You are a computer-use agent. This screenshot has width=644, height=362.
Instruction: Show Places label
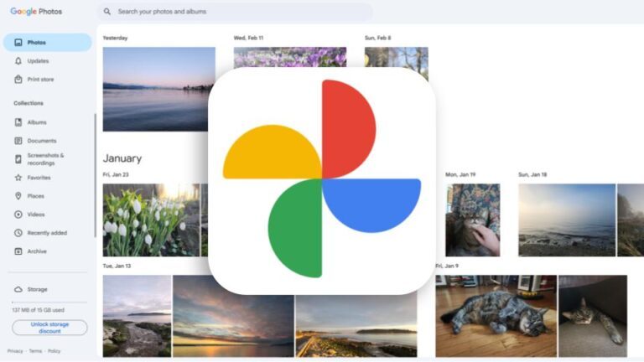[35, 196]
